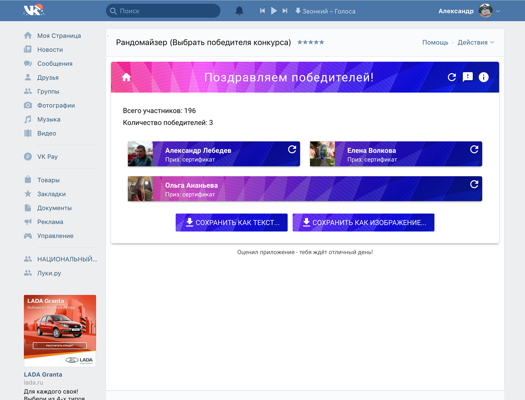Viewport: 525px width, 400px height.
Task: Open the info icon in the banner
Action: 483,77
